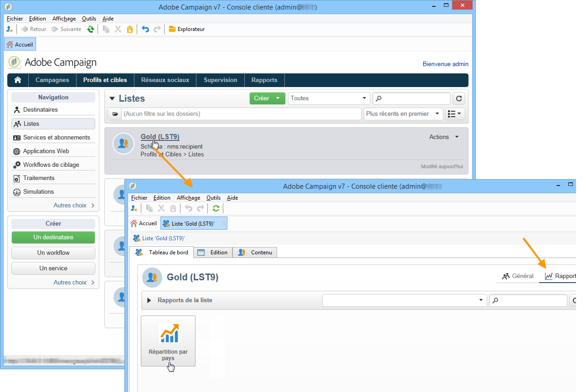
Task: Switch to the Réseaux sociaux tab
Action: click(165, 80)
